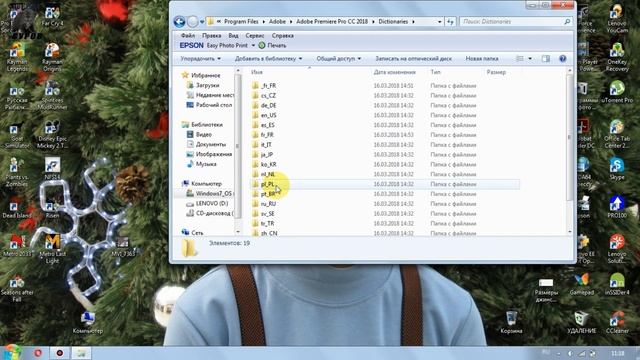The width and height of the screenshot is (640, 360).
Task: Open the Вид menu
Action: [x=233, y=36]
